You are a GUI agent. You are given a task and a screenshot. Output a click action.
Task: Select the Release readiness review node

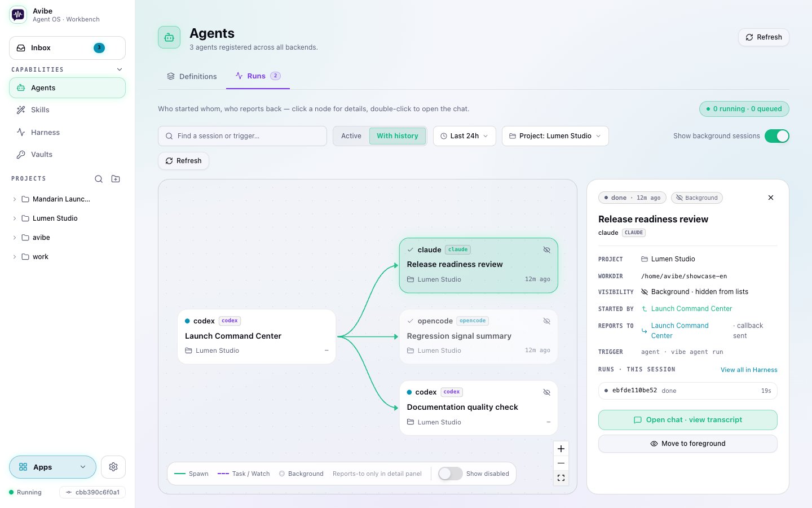(479, 265)
